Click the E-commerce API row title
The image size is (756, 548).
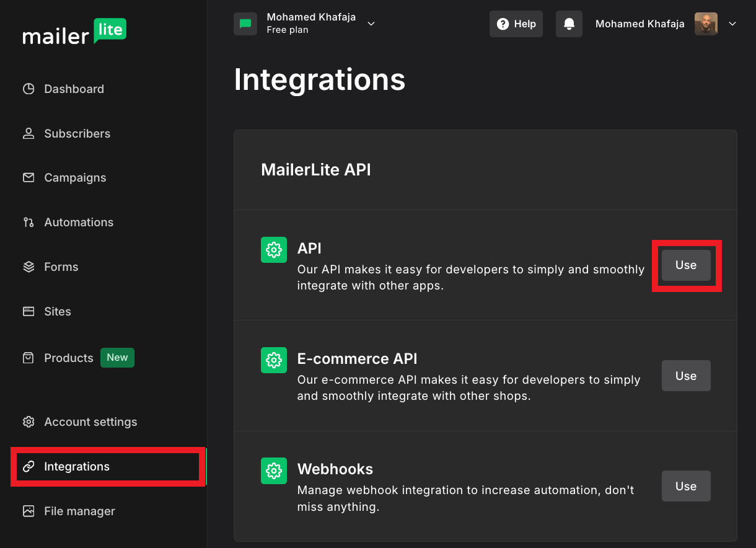coord(358,358)
